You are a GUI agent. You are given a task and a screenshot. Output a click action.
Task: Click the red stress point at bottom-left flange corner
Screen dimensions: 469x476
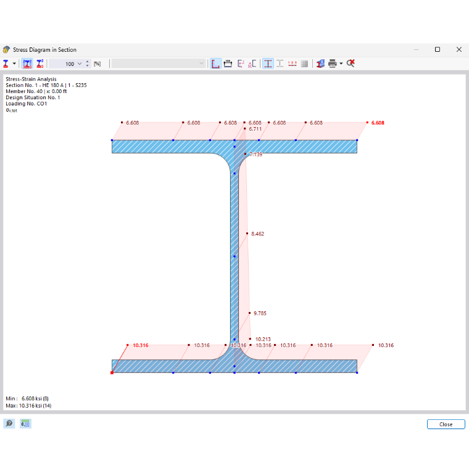[x=112, y=373]
